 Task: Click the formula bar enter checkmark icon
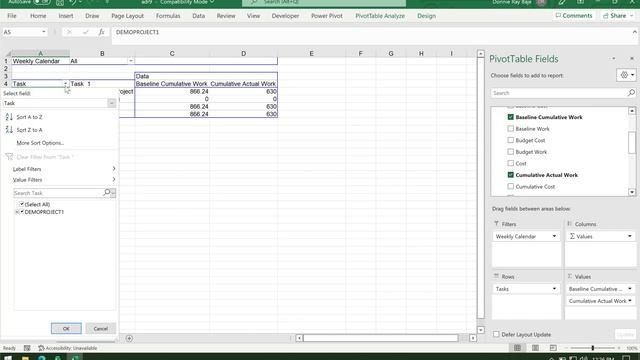85,32
